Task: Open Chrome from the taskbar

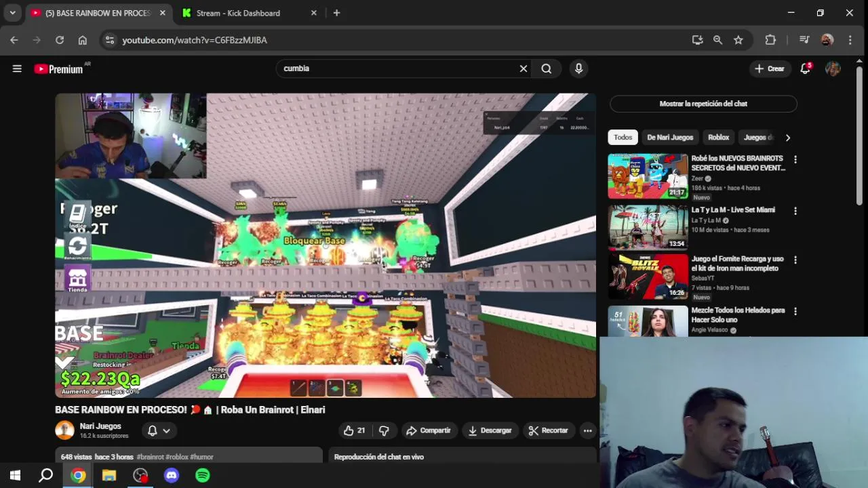Action: [x=78, y=475]
